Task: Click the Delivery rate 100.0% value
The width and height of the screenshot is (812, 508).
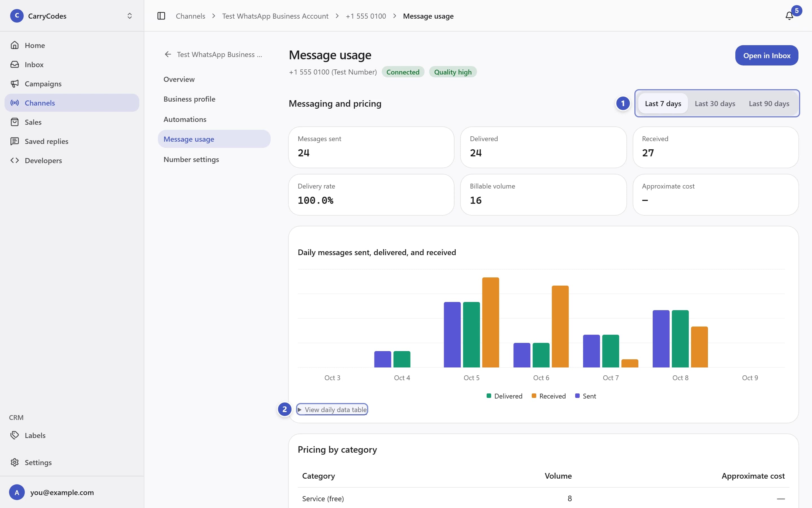Action: point(315,200)
